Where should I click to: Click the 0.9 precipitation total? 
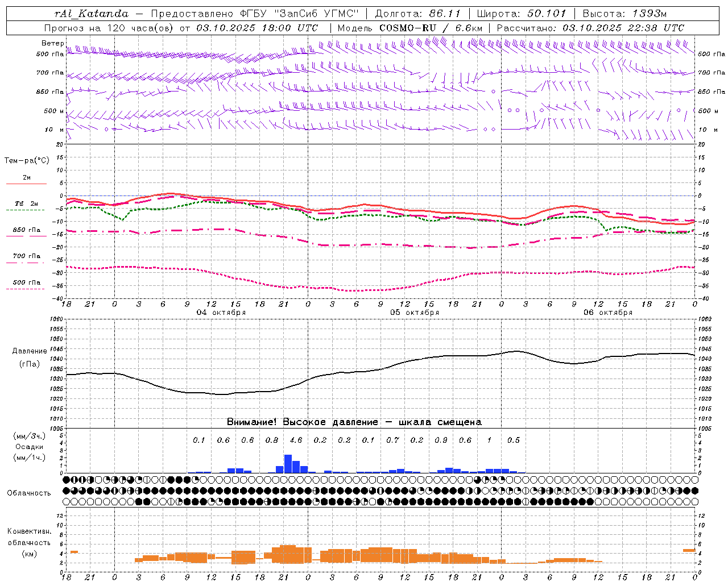coord(441,440)
